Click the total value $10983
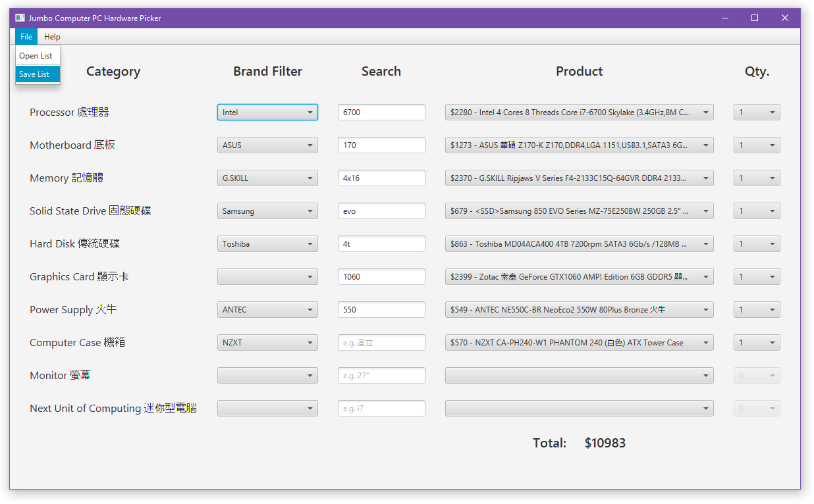 pos(605,443)
